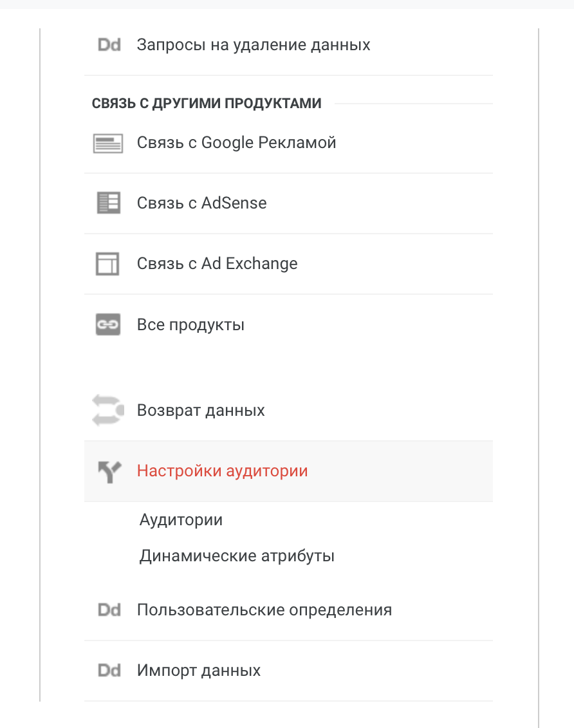
Task: Open the Аудитории submenu item
Action: [x=181, y=520]
